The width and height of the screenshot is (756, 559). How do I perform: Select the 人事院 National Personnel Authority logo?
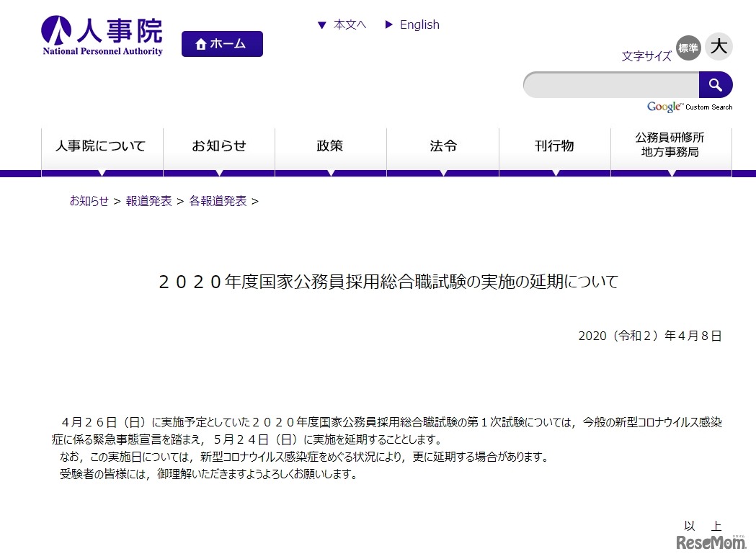click(x=101, y=34)
